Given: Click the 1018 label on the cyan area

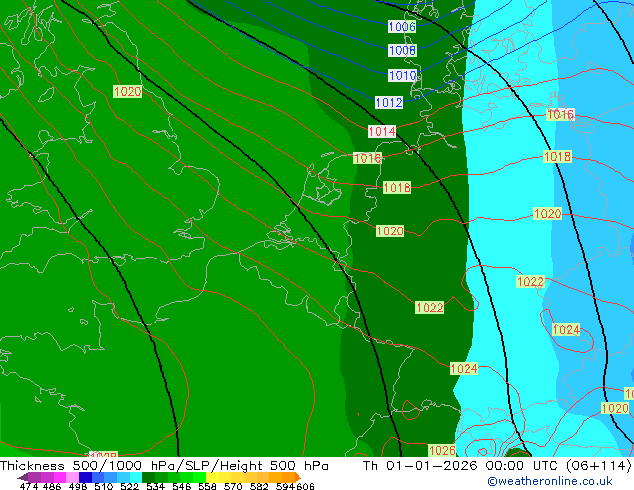Looking at the screenshot, I should (x=557, y=156).
